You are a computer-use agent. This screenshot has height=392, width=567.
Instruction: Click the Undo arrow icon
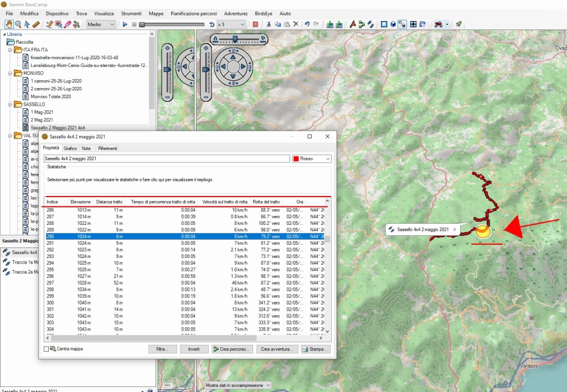coord(307,24)
